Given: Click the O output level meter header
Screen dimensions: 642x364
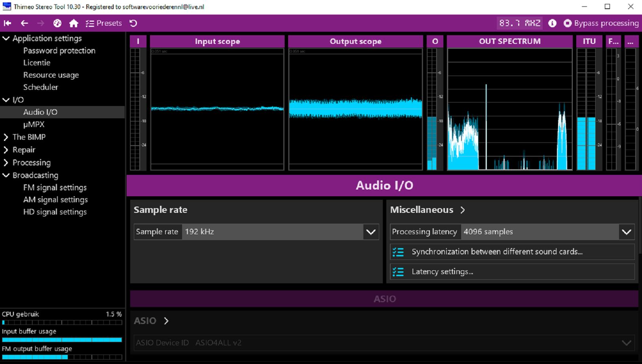Looking at the screenshot, I should [x=435, y=41].
